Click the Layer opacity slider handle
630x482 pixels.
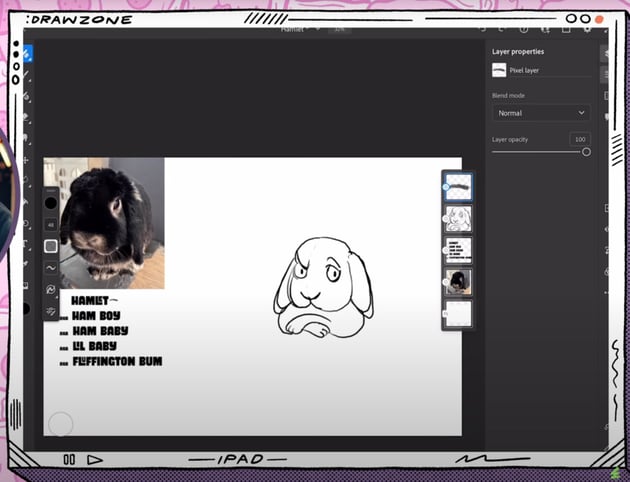point(586,152)
